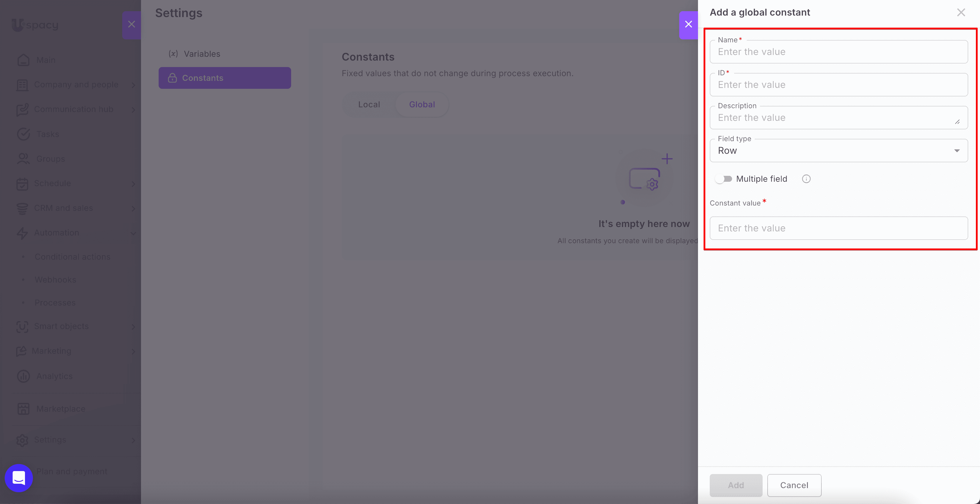Click the Cancel button
The width and height of the screenshot is (980, 504).
coord(794,485)
